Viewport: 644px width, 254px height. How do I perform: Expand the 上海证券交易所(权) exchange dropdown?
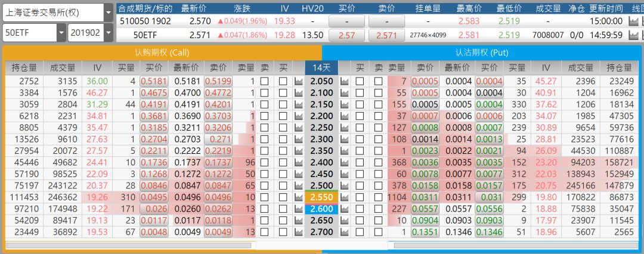point(109,13)
